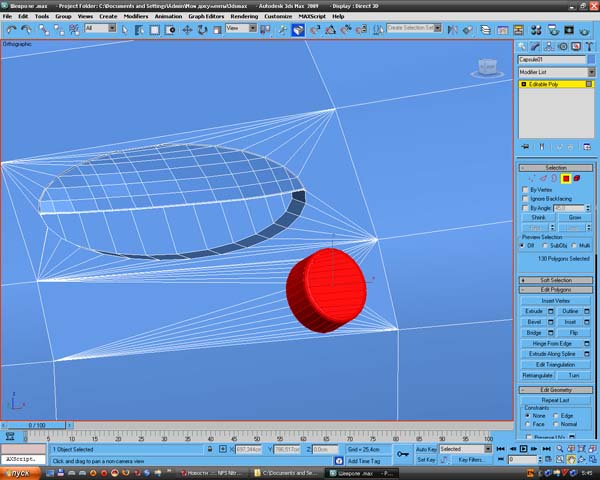Expand the selection filter 'All' dropdown
Viewport: 600px width, 480px height.
click(101, 29)
